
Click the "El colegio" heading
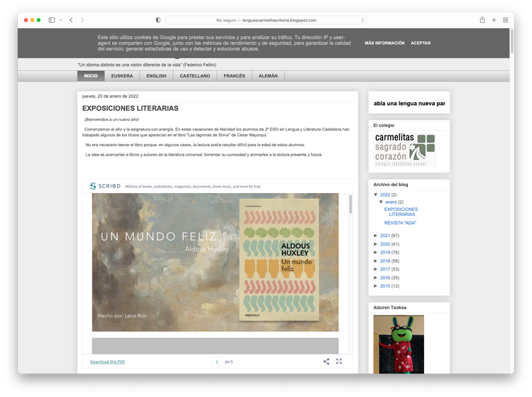[384, 125]
